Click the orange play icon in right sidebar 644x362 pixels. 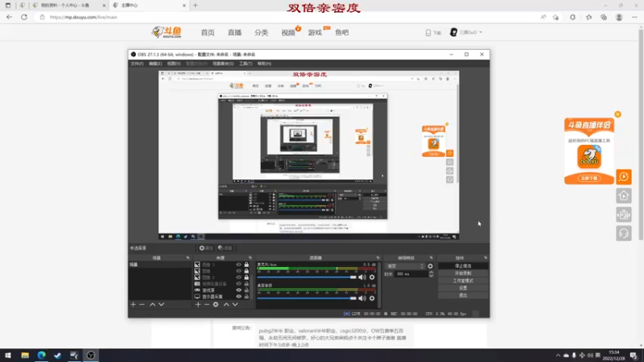click(623, 177)
